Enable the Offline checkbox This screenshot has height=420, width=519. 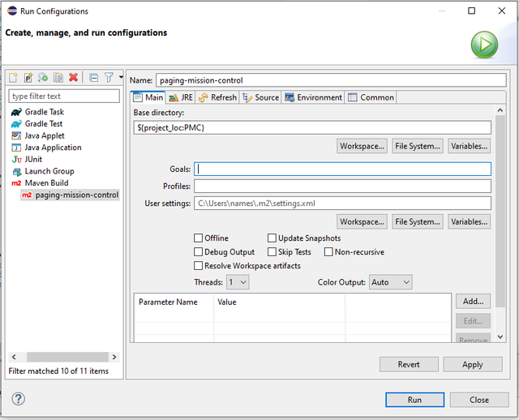(x=198, y=238)
